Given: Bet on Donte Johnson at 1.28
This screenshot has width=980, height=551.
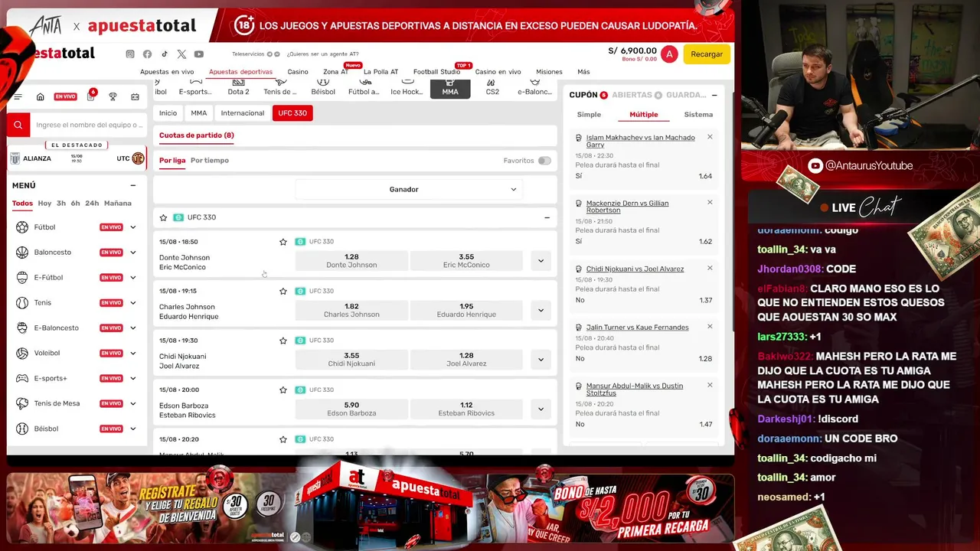Looking at the screenshot, I should [x=351, y=261].
